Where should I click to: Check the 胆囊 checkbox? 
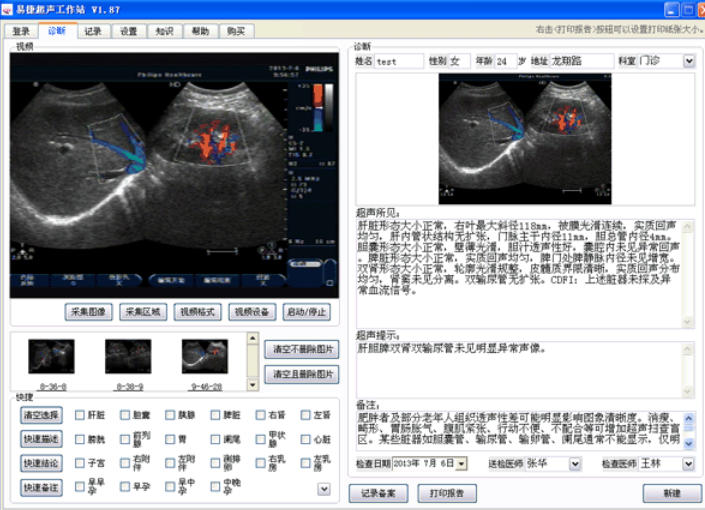pos(125,415)
